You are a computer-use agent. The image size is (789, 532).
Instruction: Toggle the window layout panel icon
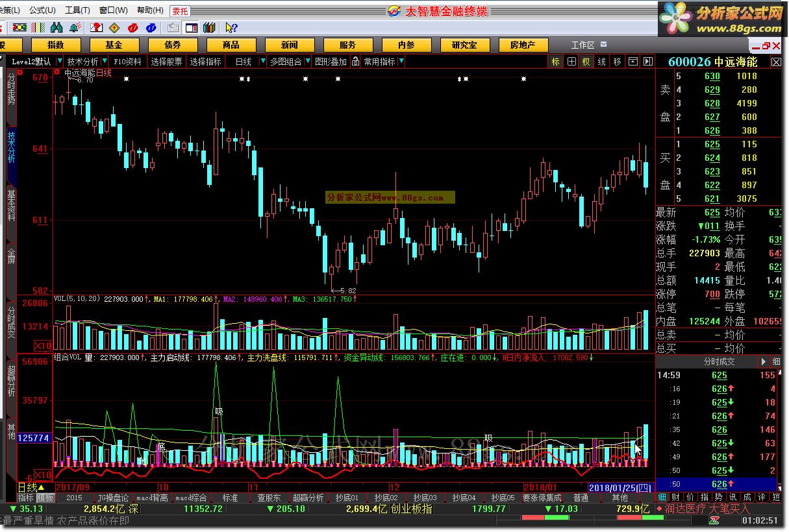click(x=191, y=27)
